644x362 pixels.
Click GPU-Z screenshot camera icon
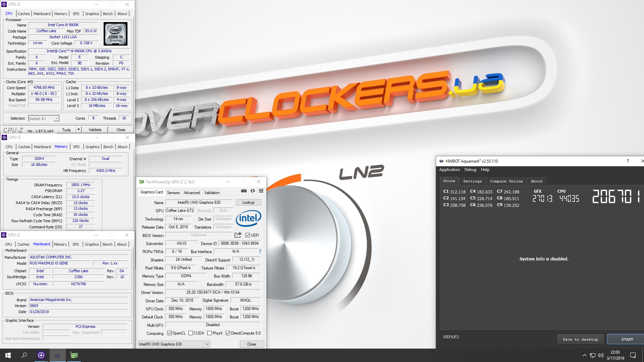point(244,191)
